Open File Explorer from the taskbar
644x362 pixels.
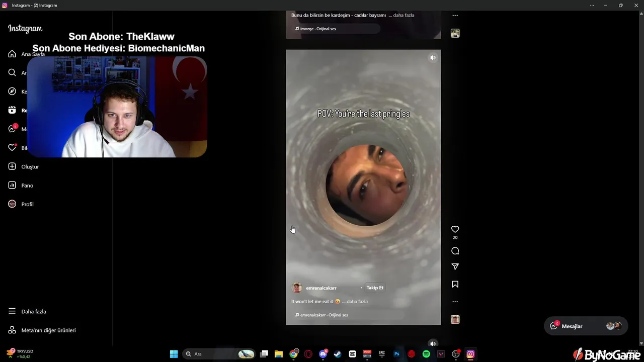pyautogui.click(x=279, y=354)
